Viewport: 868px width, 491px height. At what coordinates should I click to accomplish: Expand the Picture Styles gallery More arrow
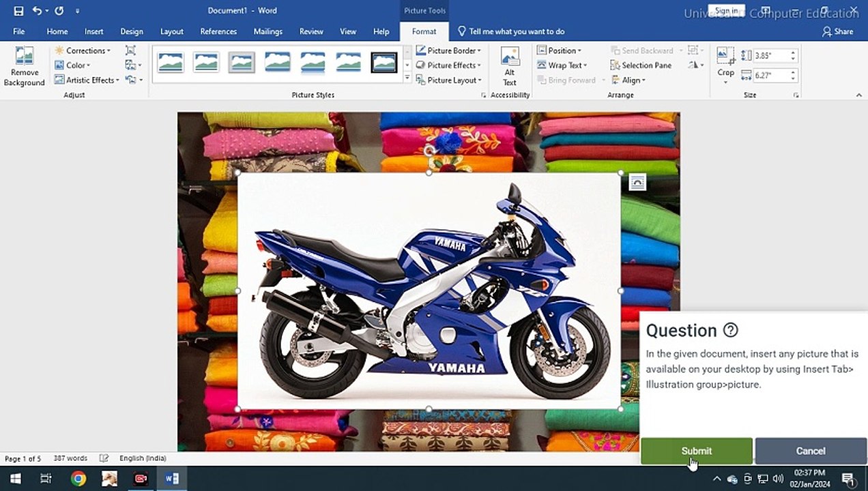point(407,78)
